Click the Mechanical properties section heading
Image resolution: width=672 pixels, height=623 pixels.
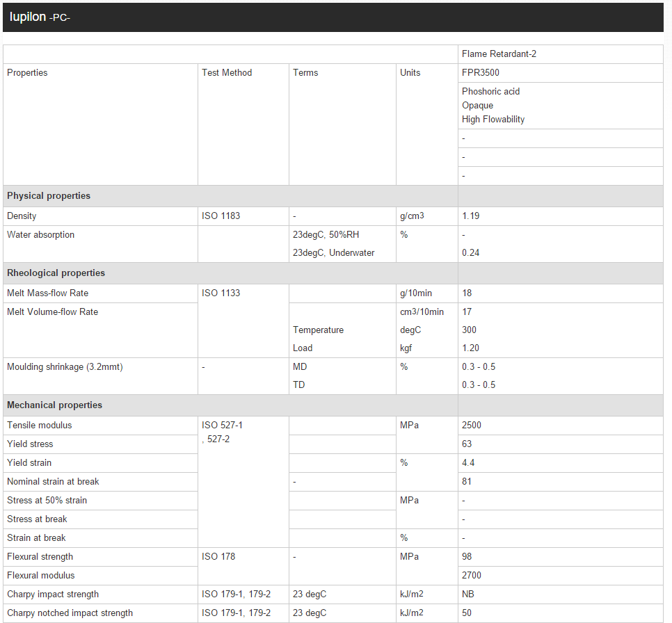point(55,405)
